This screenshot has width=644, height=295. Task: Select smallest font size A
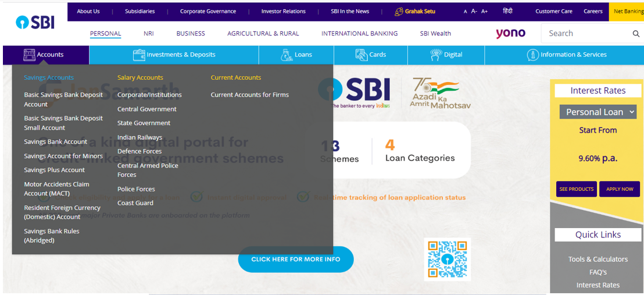click(466, 12)
